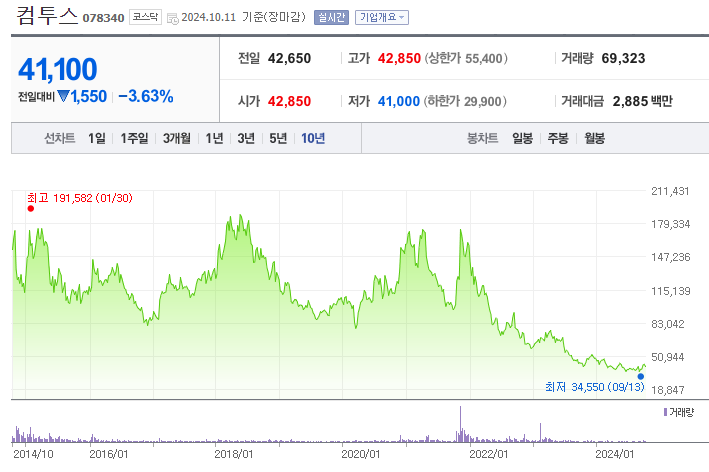Select the 1일 line chart tab

(97, 138)
